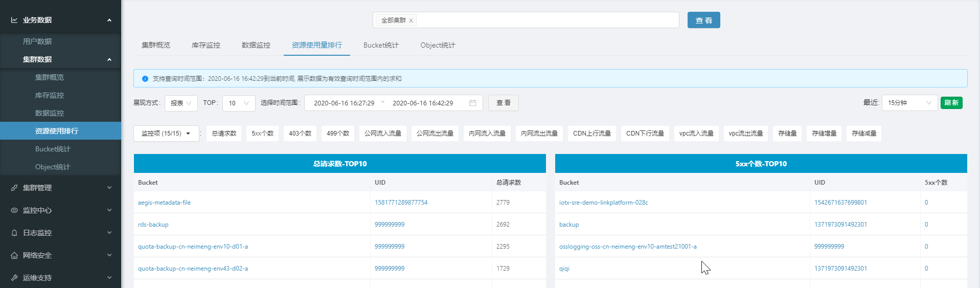Remove the 全部集群 tag with its X icon
This screenshot has width=980, height=288.
(x=411, y=20)
